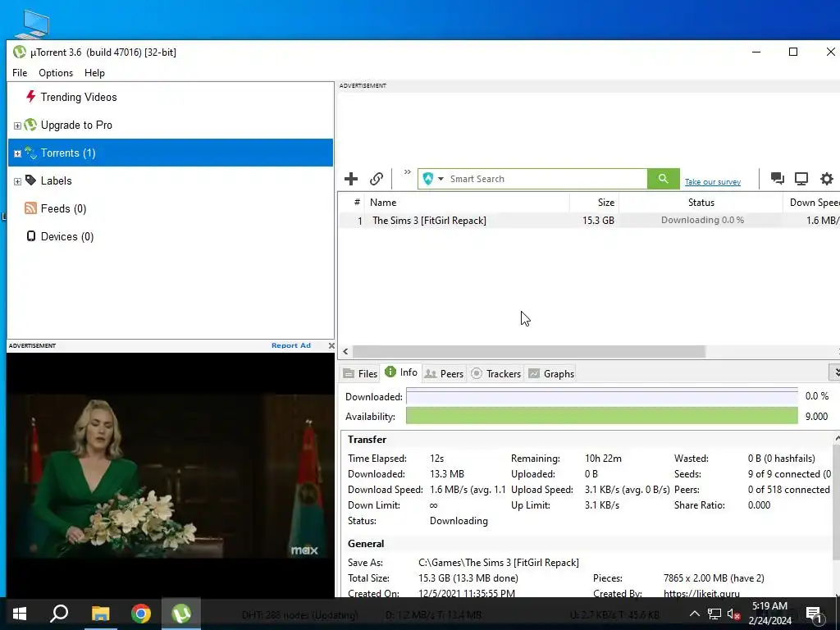Click the Add Torrent from URL link icon

[x=377, y=179]
